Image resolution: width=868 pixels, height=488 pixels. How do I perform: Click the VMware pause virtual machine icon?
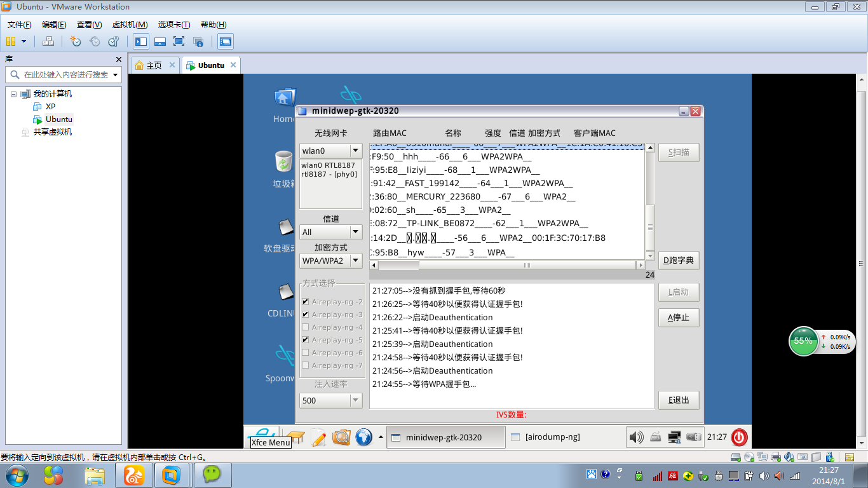click(10, 41)
